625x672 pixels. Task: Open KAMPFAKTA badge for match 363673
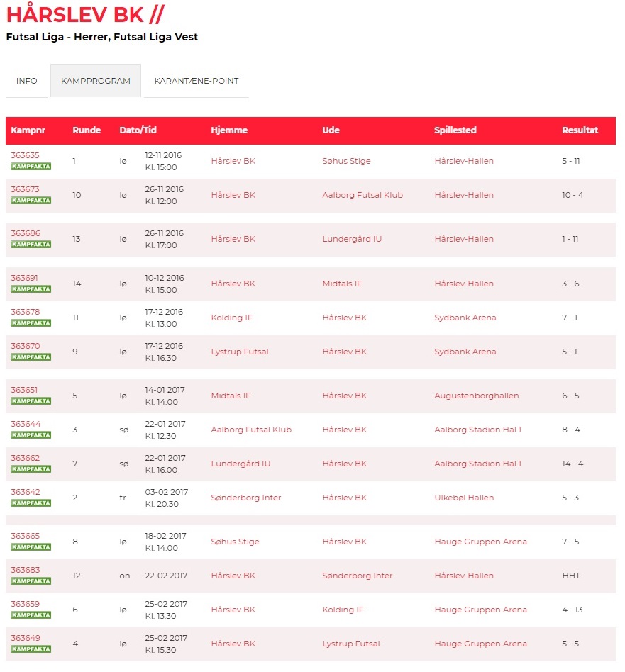coord(31,201)
